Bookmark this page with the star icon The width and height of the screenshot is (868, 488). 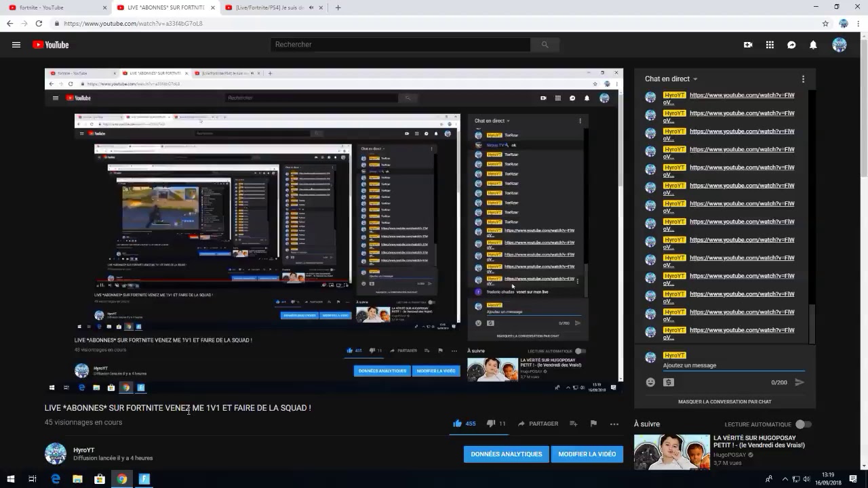(825, 23)
